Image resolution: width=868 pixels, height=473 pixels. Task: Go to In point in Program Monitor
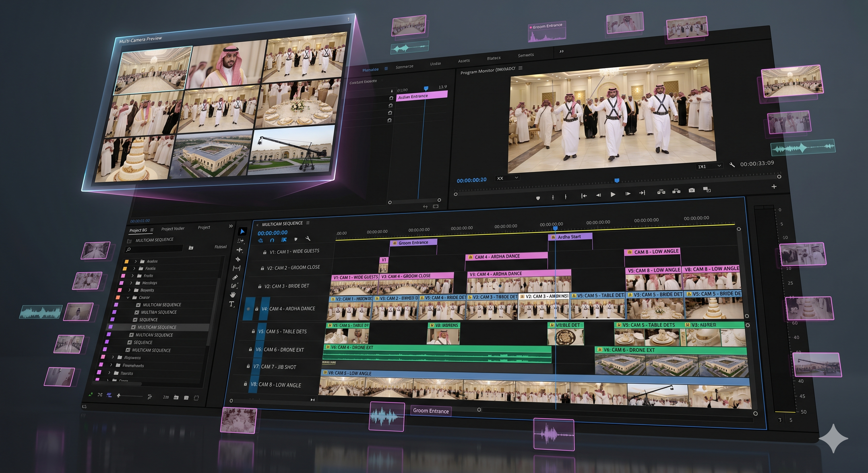click(584, 196)
